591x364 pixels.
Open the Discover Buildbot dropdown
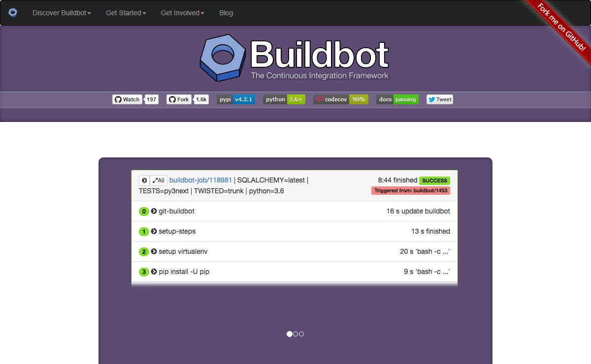click(x=61, y=13)
